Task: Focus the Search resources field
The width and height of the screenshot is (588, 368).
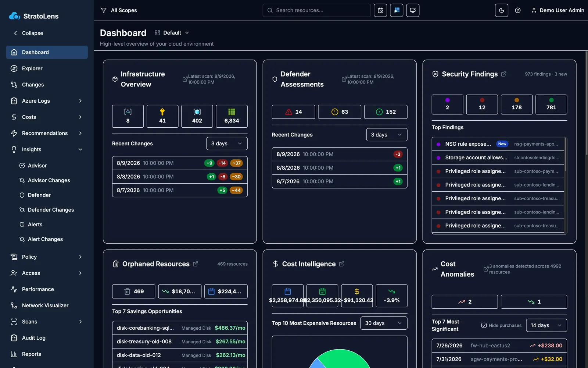Action: tap(316, 10)
